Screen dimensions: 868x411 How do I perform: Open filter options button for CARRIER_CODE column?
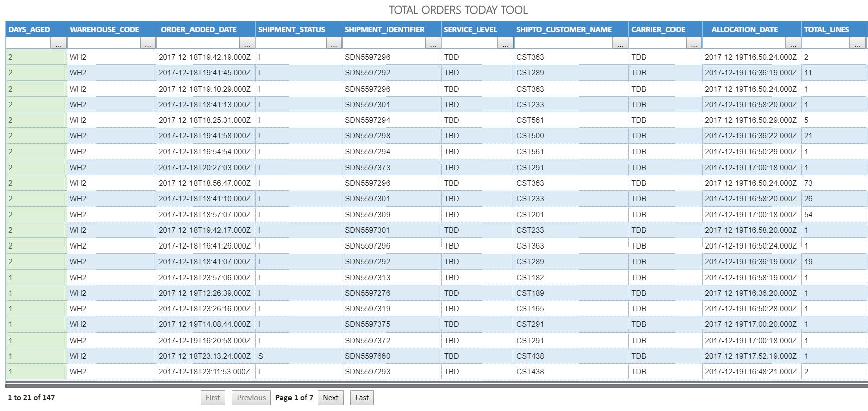click(x=694, y=44)
